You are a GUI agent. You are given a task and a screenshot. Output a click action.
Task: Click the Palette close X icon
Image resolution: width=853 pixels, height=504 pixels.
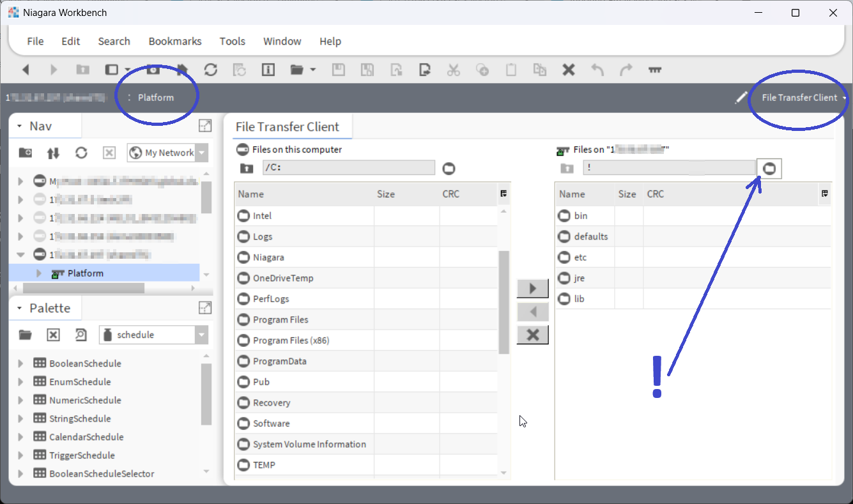pos(53,335)
